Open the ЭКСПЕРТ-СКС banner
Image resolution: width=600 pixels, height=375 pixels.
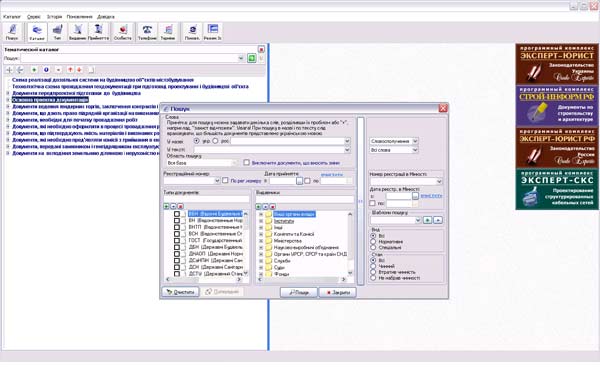557,189
